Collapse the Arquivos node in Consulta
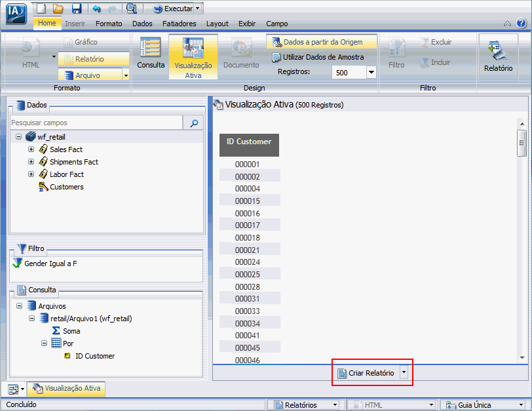Viewport: 532px width, 411px height. pyautogui.click(x=20, y=305)
